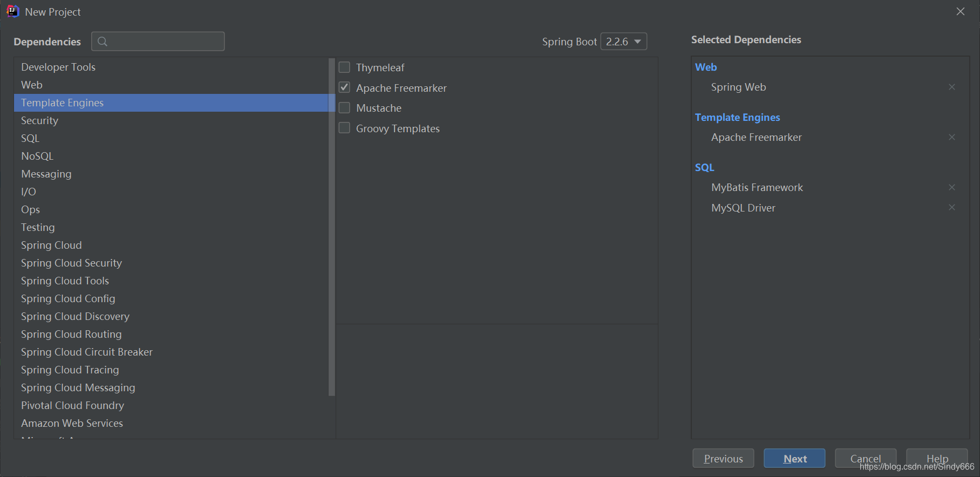This screenshot has width=980, height=477.
Task: Select the Spring Cloud category
Action: coord(171,245)
